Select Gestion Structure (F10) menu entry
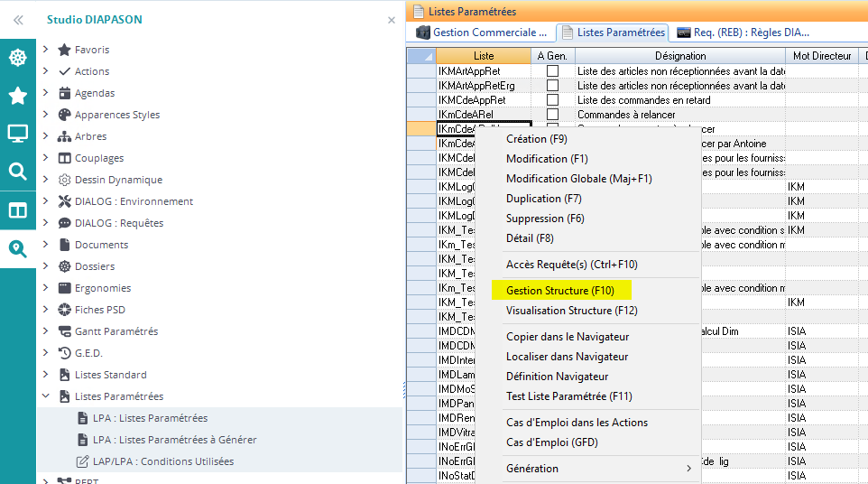Image resolution: width=868 pixels, height=484 pixels. [x=559, y=291]
